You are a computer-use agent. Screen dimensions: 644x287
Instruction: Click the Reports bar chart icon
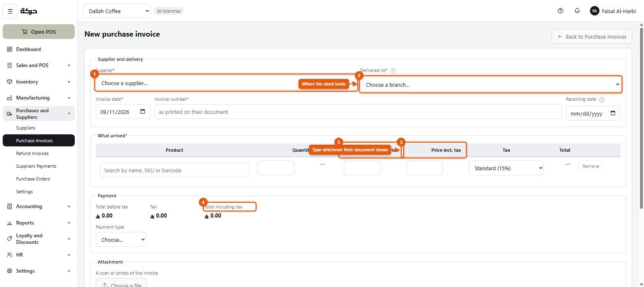(9, 223)
